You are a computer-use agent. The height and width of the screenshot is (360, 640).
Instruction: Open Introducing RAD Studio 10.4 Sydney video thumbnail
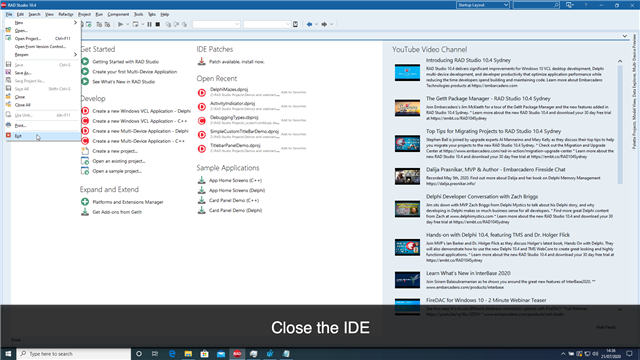tap(407, 73)
